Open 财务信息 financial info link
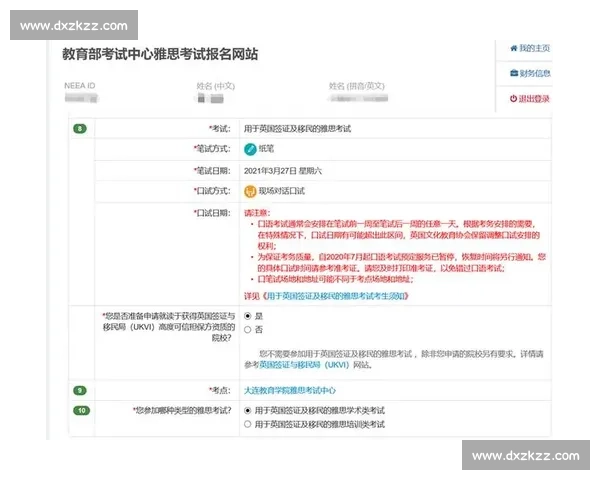600x480 pixels. pyautogui.click(x=535, y=73)
